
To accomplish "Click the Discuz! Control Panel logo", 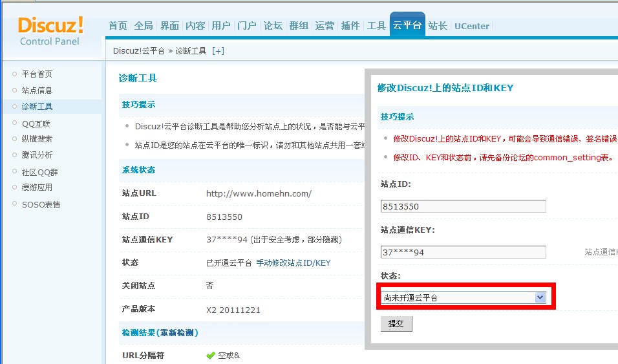I will (50, 31).
